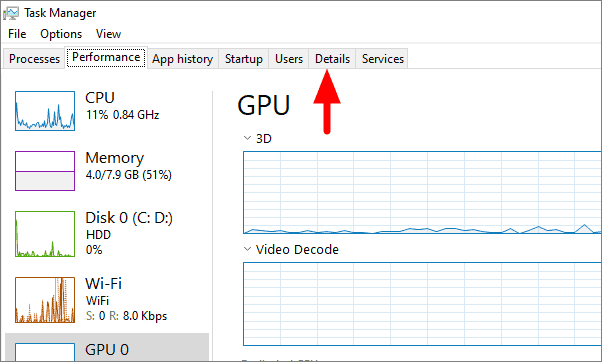Select the Memory usage graph thumbnail

(45, 171)
